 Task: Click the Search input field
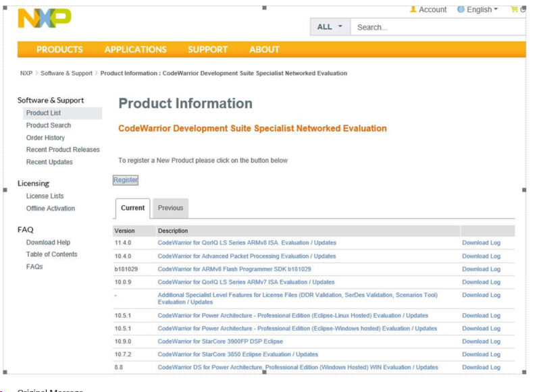click(439, 27)
